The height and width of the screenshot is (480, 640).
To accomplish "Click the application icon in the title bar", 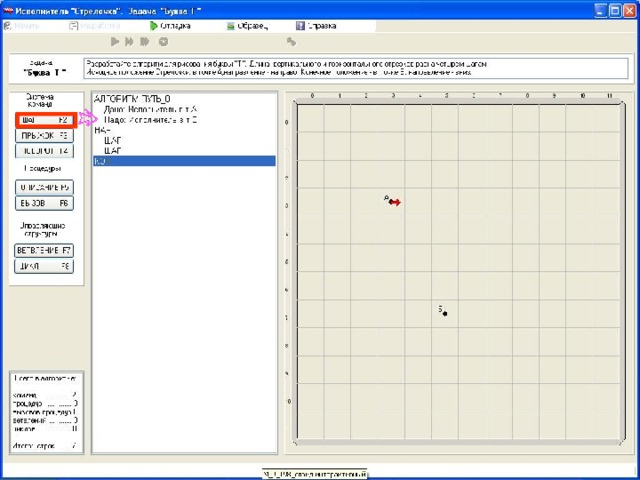I will click(x=8, y=11).
